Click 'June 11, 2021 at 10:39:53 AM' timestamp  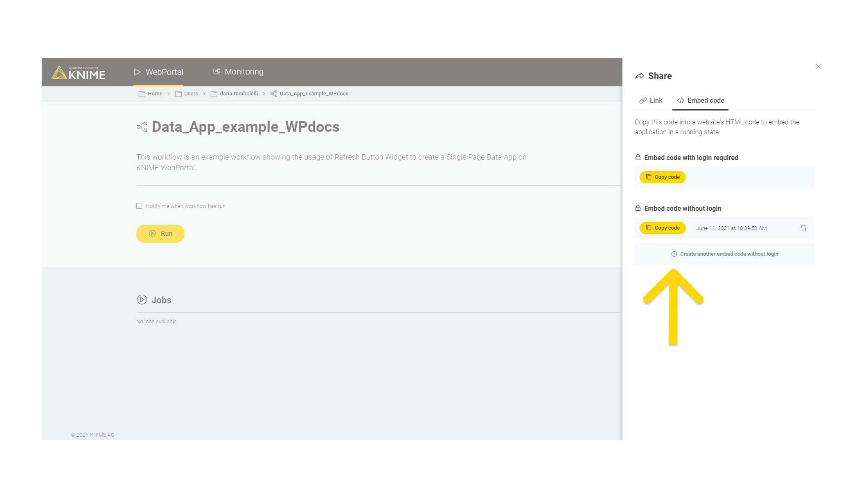point(731,228)
